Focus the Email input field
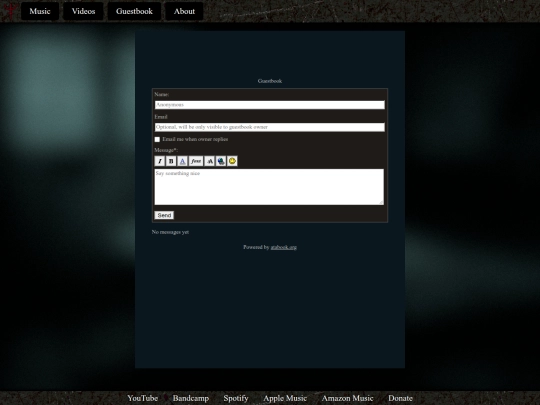Image resolution: width=540 pixels, height=405 pixels. [270, 127]
